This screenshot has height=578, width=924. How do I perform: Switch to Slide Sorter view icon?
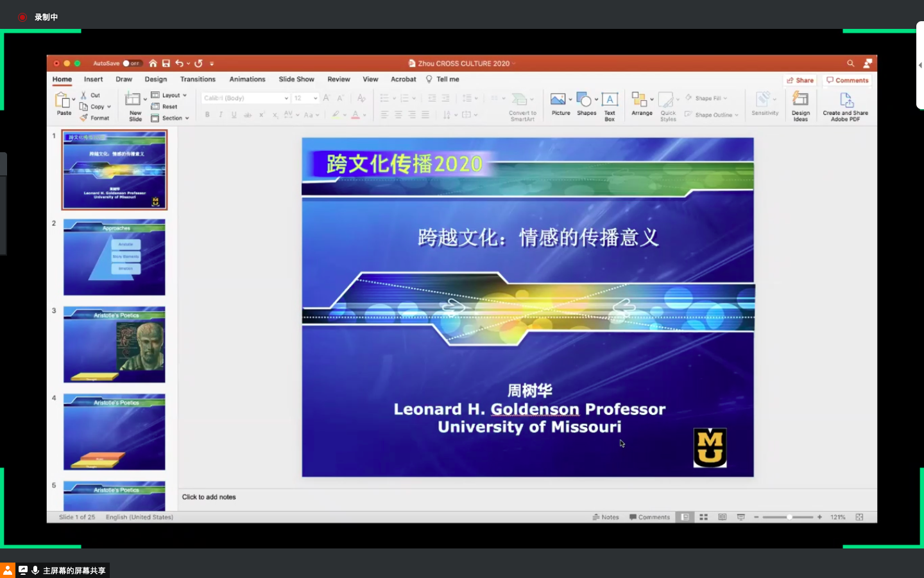point(703,517)
